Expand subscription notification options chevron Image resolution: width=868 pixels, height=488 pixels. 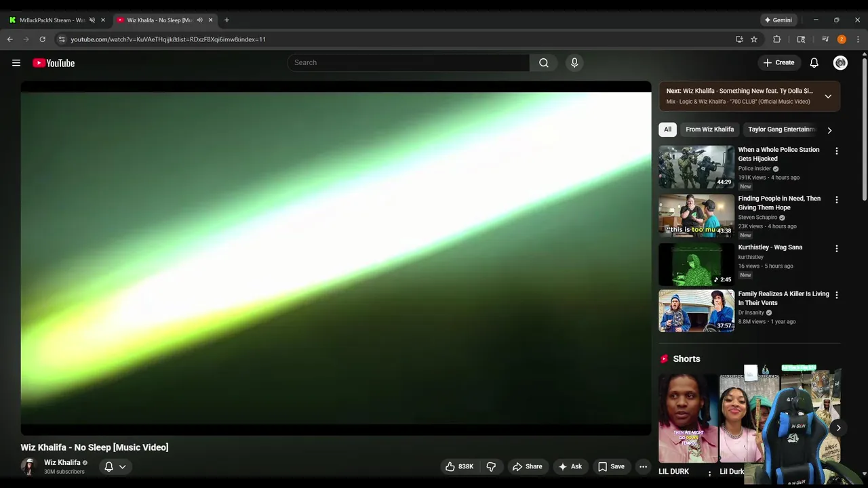(123, 466)
